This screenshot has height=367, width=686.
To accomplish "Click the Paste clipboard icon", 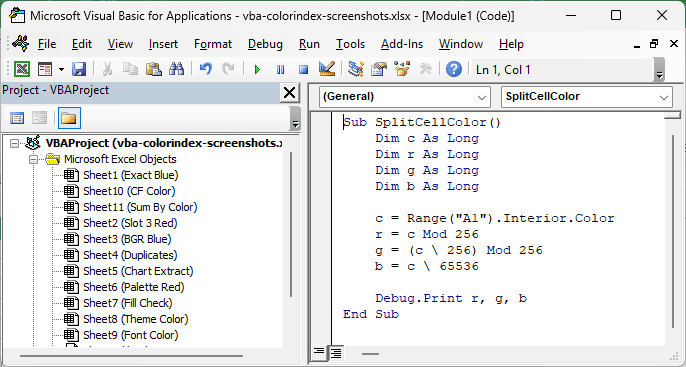I will (x=154, y=69).
